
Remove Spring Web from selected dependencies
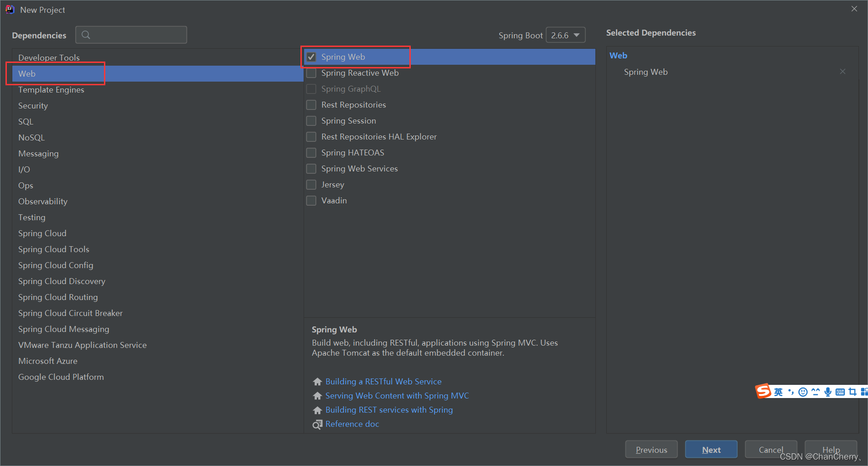pyautogui.click(x=842, y=72)
